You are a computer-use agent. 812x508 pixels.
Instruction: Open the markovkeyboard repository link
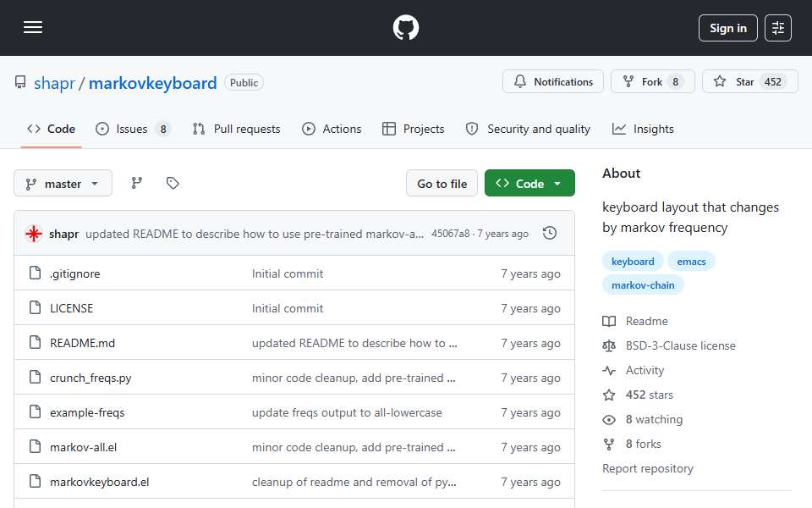click(x=153, y=83)
